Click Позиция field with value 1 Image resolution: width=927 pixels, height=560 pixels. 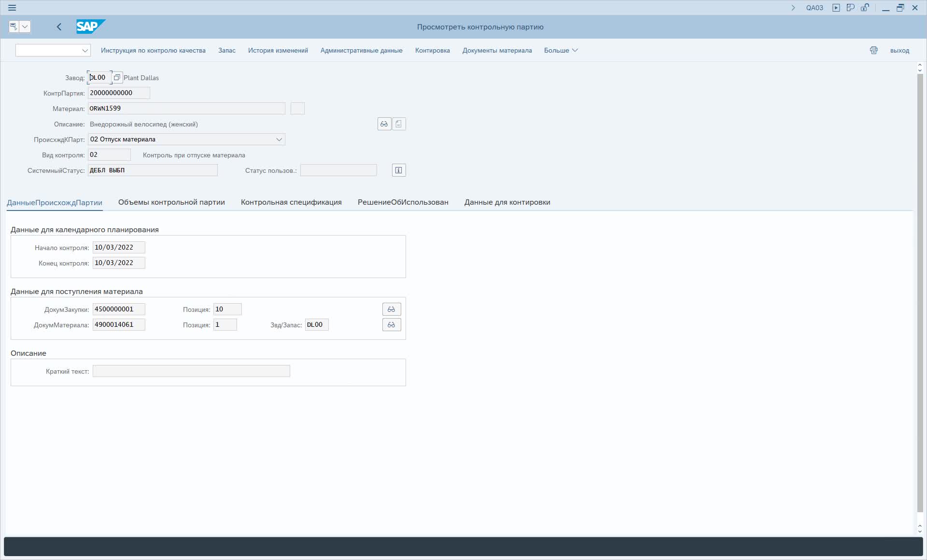click(x=225, y=324)
